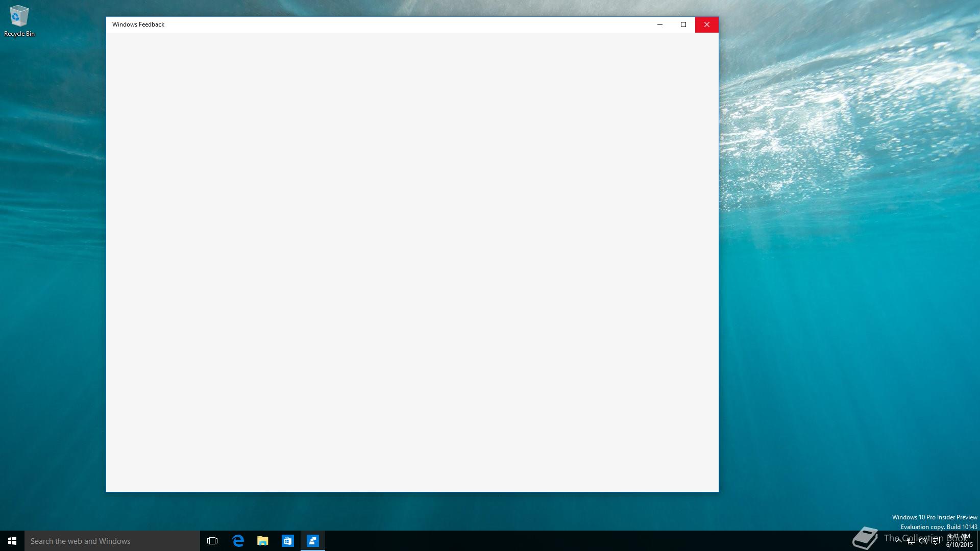Select the Windows Feedback taskbar icon
This screenshot has width=980, height=551.
(x=313, y=541)
